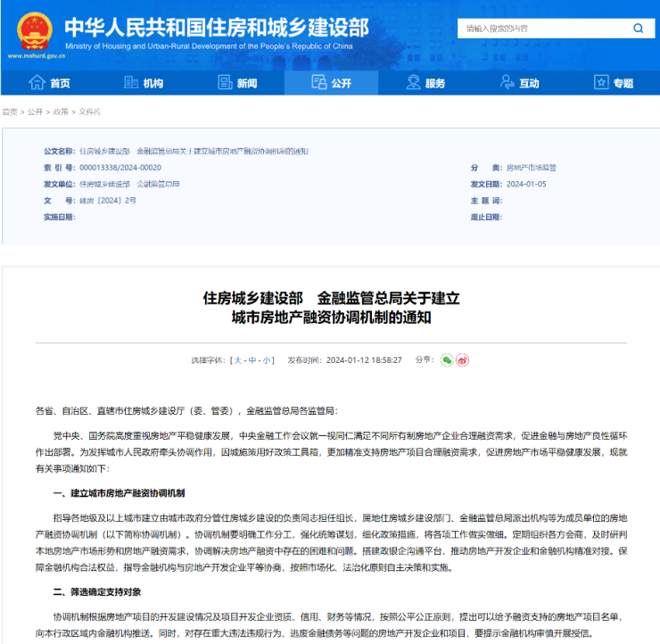This screenshot has height=644, width=660.
Task: Click the 公文名称 document title value
Action: (194, 151)
